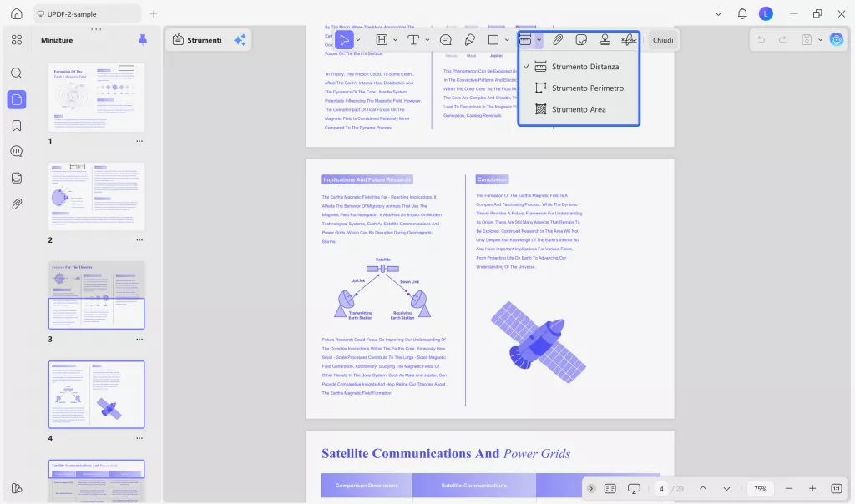Screen dimensions: 855x504
Task: Select page 3 thumbnail
Action: coord(97,295)
